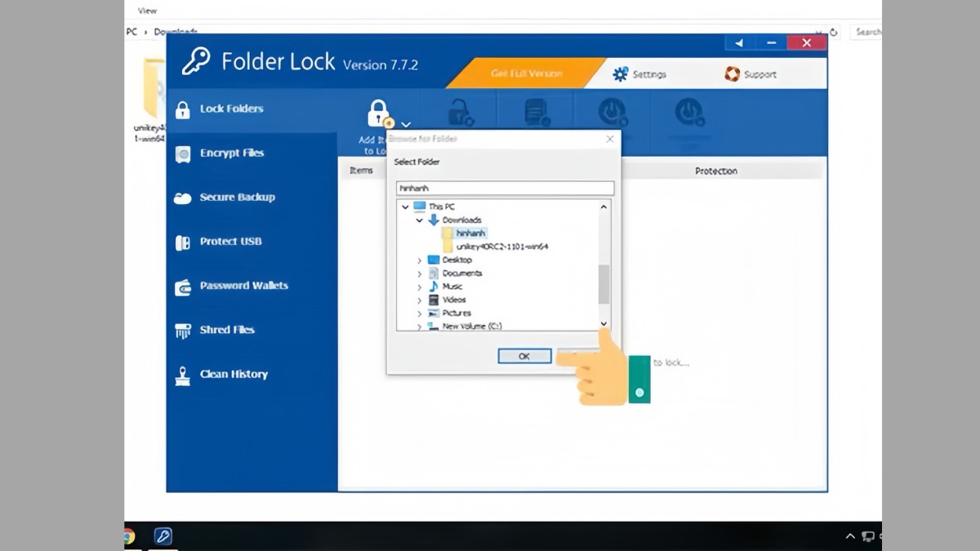The width and height of the screenshot is (980, 551).
Task: Click the blue Downloads arrow icon in the tree
Action: (434, 220)
